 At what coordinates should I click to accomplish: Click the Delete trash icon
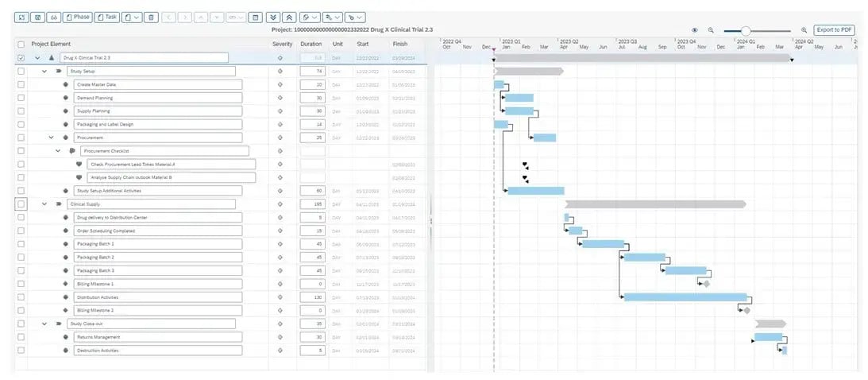point(151,17)
